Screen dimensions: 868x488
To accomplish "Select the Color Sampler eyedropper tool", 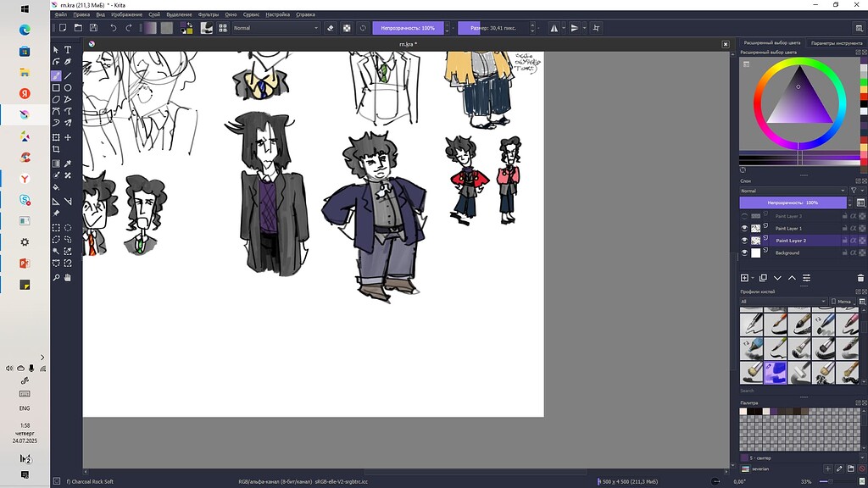I will coord(68,164).
